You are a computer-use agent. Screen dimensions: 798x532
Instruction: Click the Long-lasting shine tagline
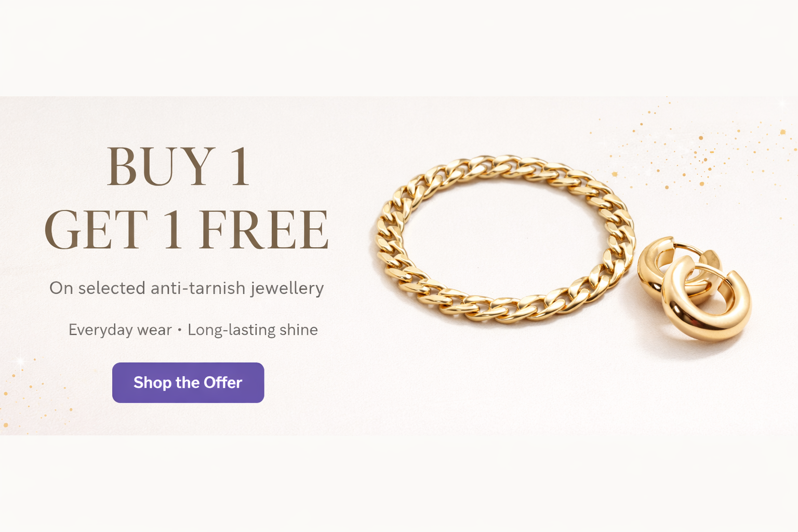point(252,330)
